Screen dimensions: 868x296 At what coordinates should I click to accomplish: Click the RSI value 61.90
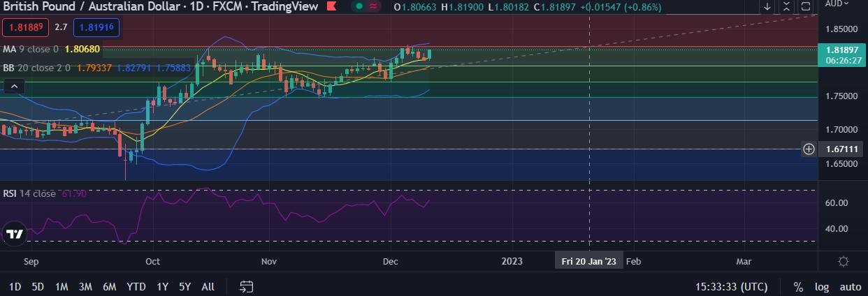tap(74, 193)
